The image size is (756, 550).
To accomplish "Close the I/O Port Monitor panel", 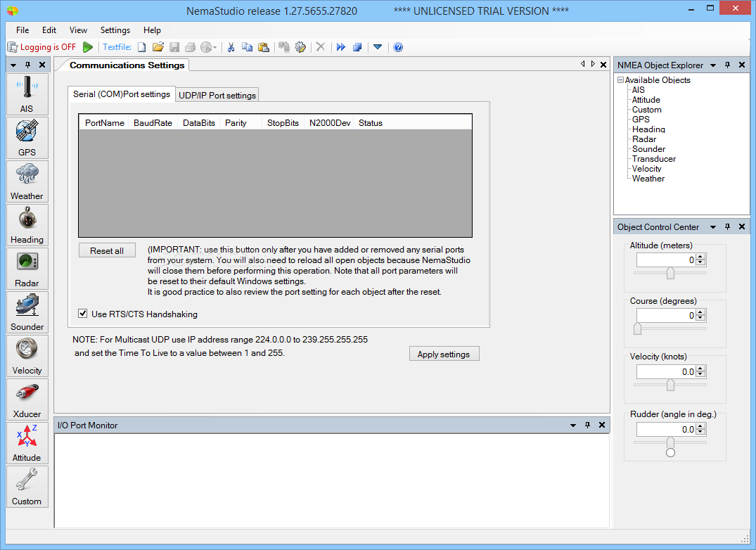I will coord(602,425).
